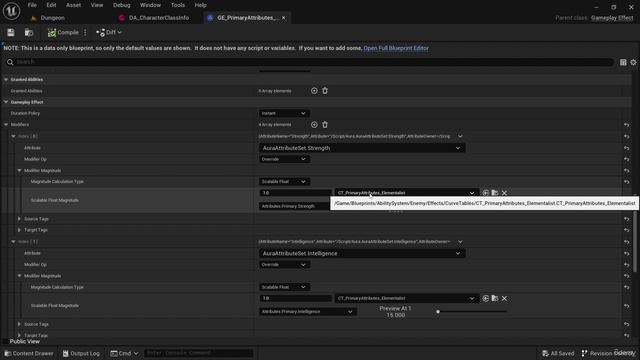
Task: Open the View menu
Action: coord(97,5)
